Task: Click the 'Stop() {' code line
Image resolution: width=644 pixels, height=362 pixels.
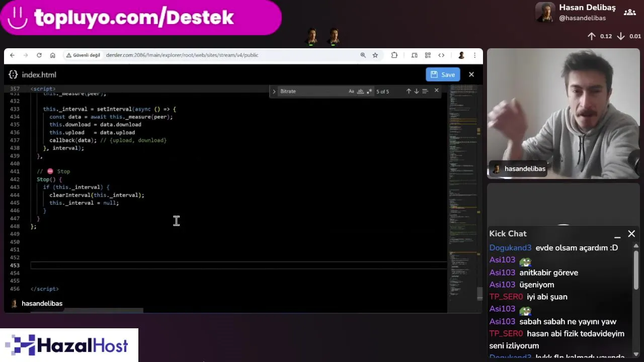Action: pyautogui.click(x=49, y=179)
